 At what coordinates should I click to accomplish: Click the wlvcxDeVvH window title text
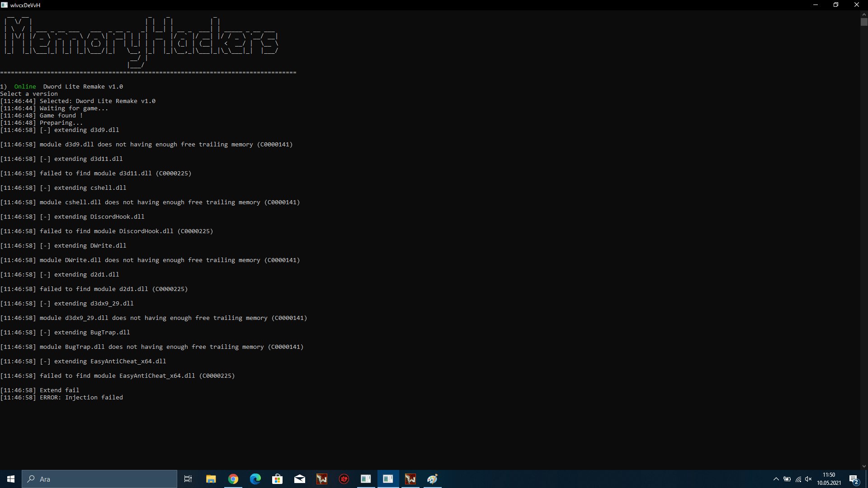(25, 5)
